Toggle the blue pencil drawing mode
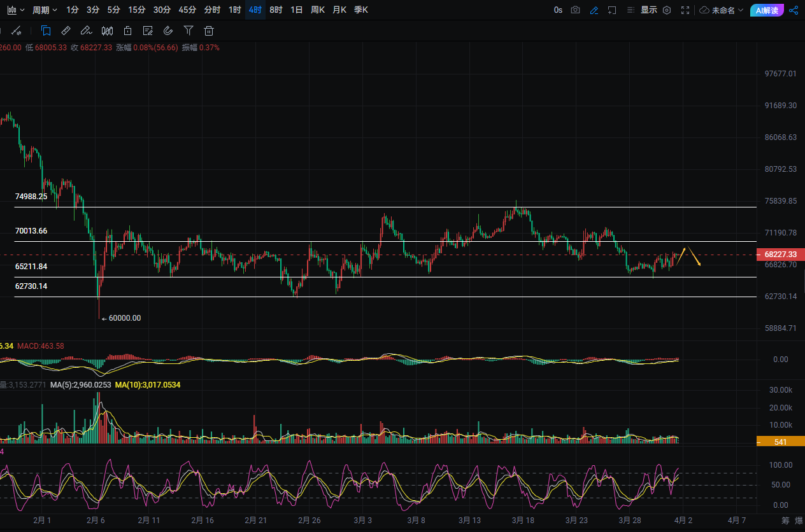 coord(594,10)
